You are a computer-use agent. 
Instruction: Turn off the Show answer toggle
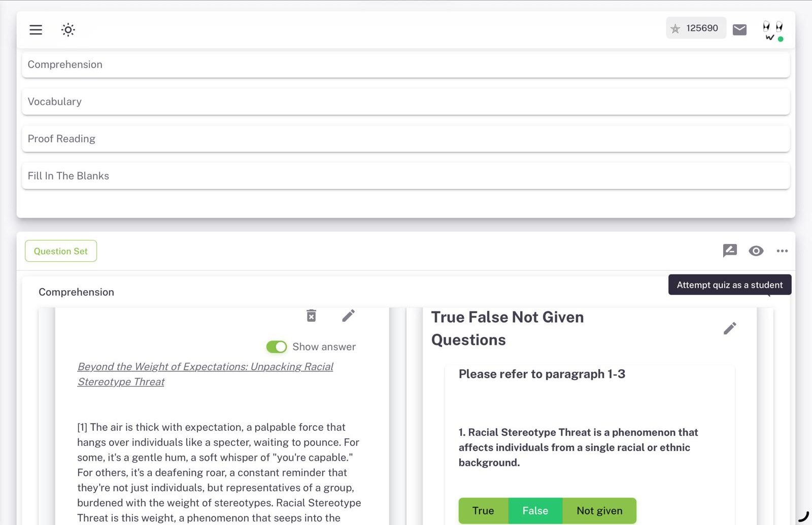click(x=276, y=347)
